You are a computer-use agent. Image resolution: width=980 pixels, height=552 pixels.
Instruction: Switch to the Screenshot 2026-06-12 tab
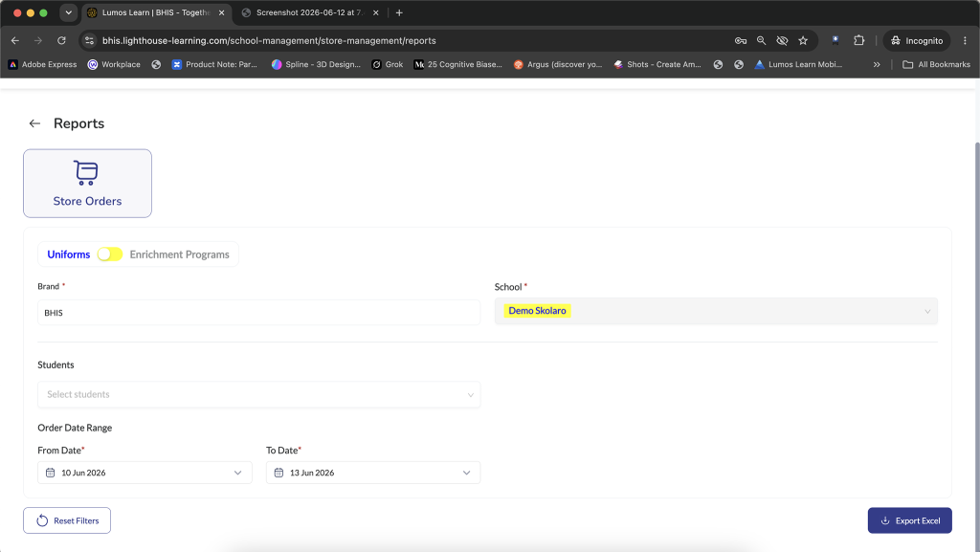point(310,12)
